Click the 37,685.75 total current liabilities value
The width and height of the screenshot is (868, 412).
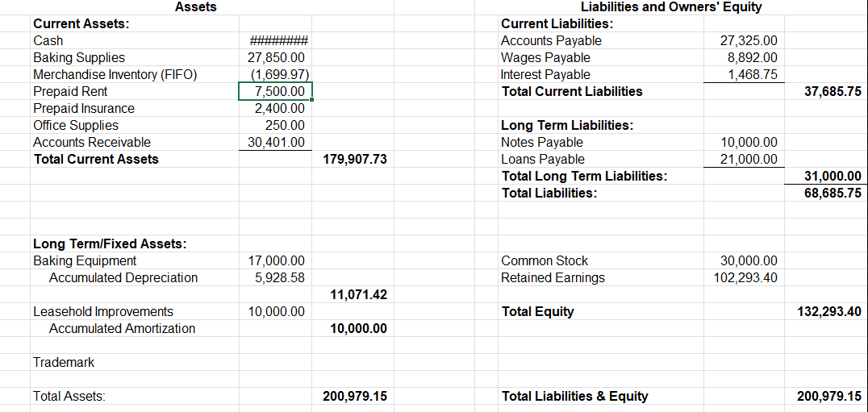832,92
